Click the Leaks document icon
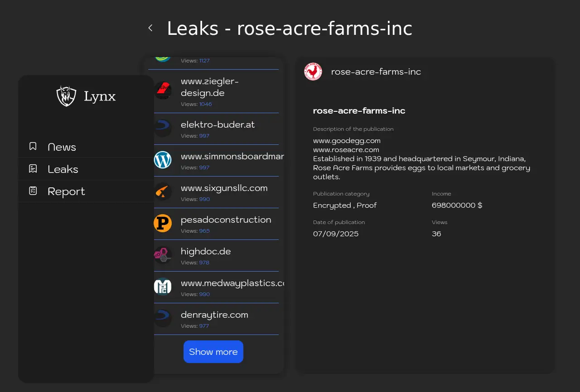 (33, 168)
